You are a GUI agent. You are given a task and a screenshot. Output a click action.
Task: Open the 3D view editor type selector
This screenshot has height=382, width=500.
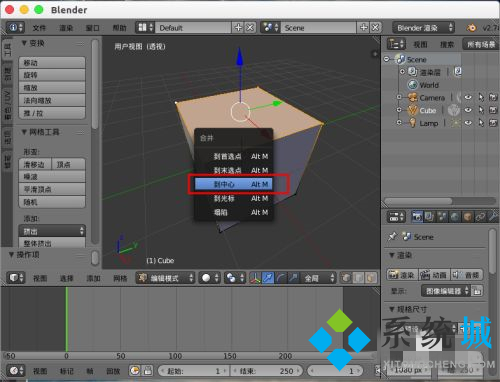coord(15,278)
